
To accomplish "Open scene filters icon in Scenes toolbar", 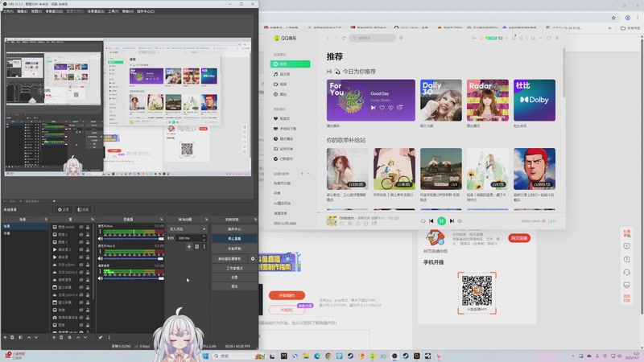I will (21, 337).
